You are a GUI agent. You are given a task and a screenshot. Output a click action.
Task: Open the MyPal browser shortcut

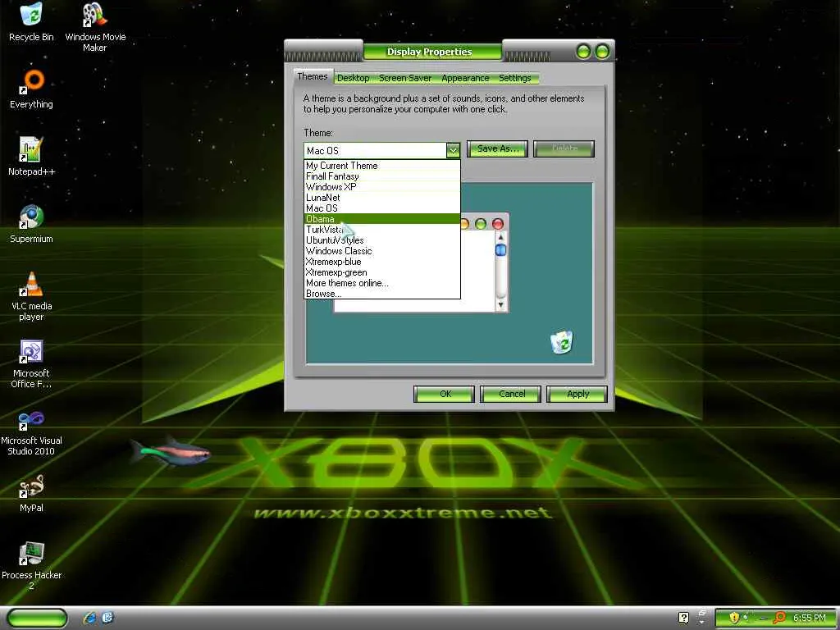click(x=31, y=493)
